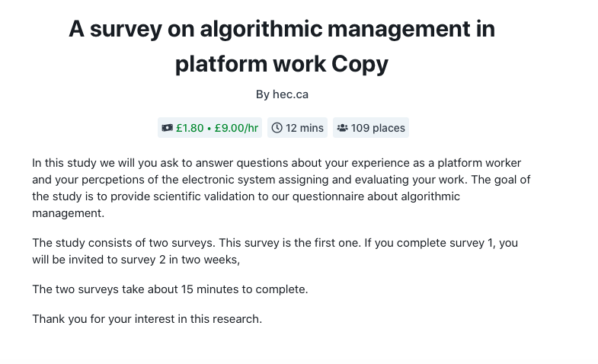Click the sentence about 15 minutes

tap(170, 289)
